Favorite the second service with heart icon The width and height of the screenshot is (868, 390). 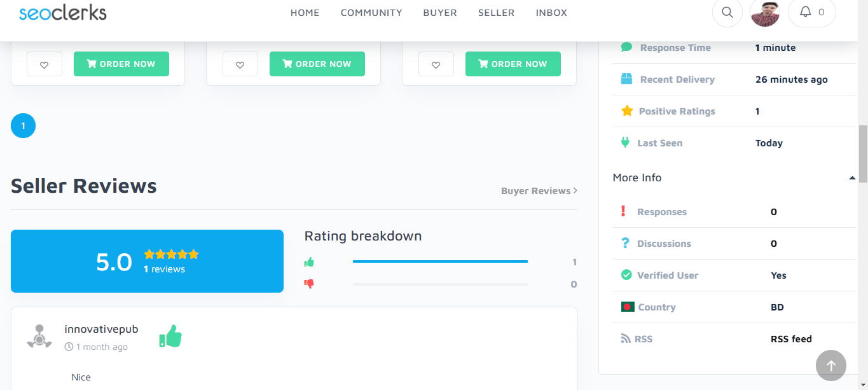(x=240, y=64)
